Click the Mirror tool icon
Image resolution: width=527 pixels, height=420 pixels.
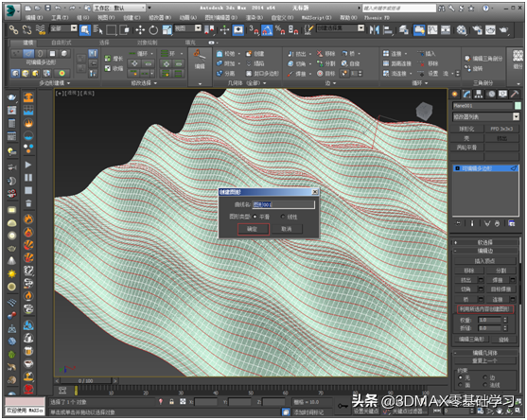pyautogui.click(x=374, y=30)
